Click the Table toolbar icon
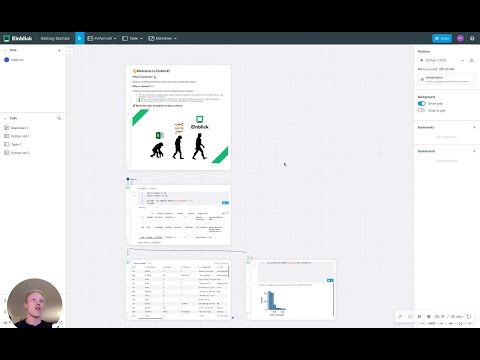This screenshot has height=360, width=480. click(125, 38)
